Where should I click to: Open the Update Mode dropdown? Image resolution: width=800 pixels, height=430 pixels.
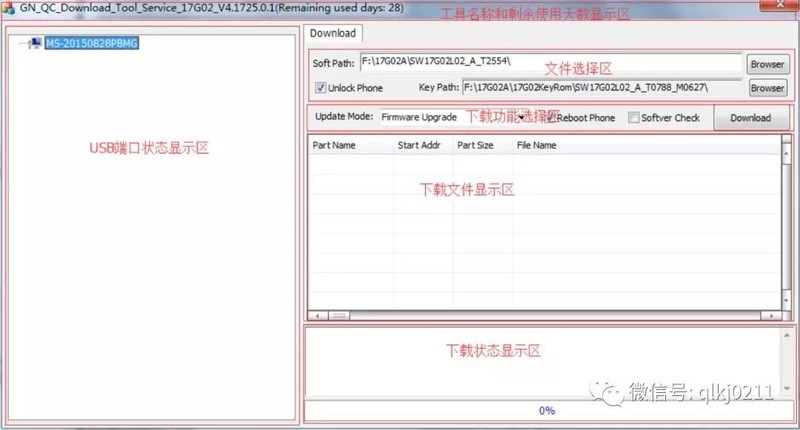[453, 117]
